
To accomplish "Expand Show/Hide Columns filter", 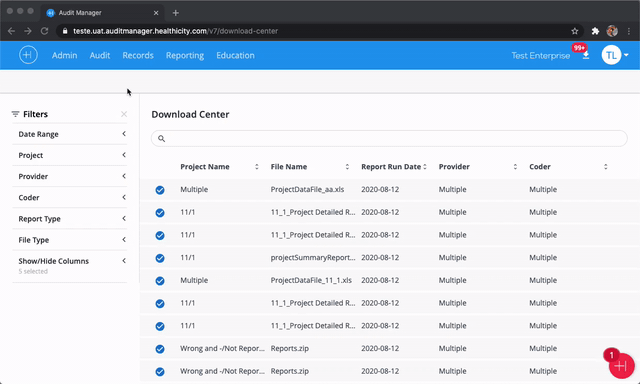I will [70, 266].
